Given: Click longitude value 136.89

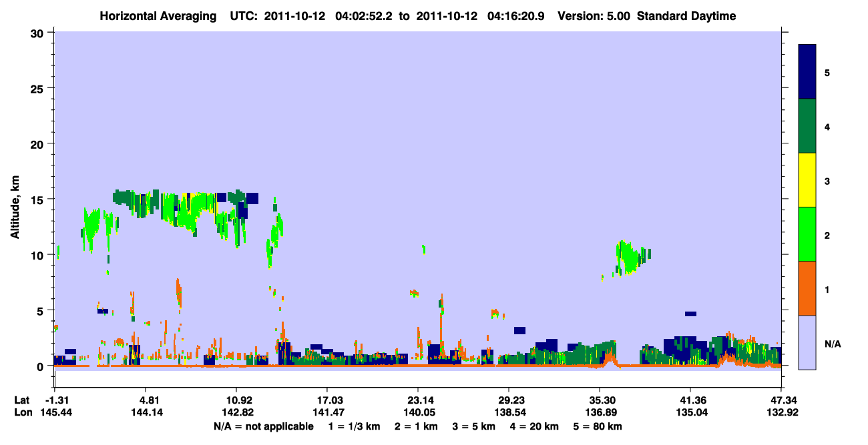Looking at the screenshot, I should pos(600,413).
